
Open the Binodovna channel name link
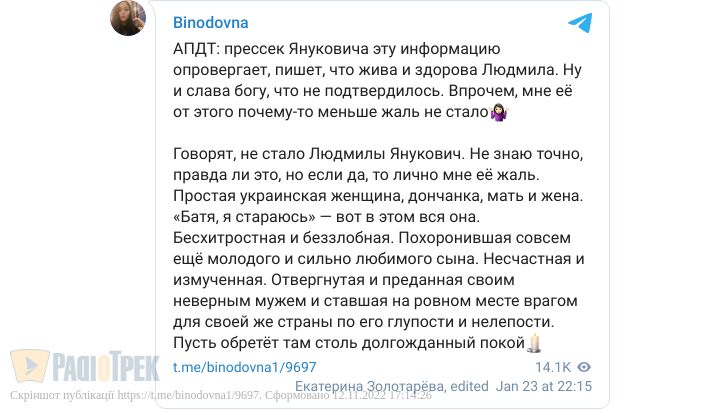click(x=211, y=21)
